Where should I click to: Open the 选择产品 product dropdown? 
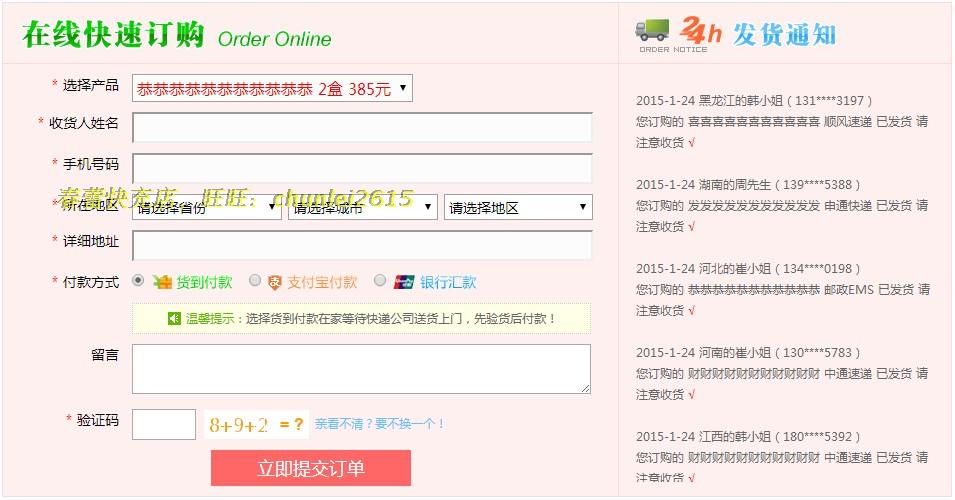[x=272, y=88]
